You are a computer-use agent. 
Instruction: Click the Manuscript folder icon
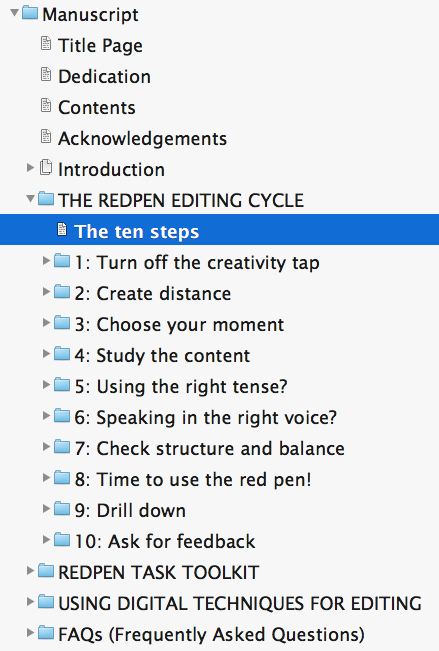click(30, 13)
